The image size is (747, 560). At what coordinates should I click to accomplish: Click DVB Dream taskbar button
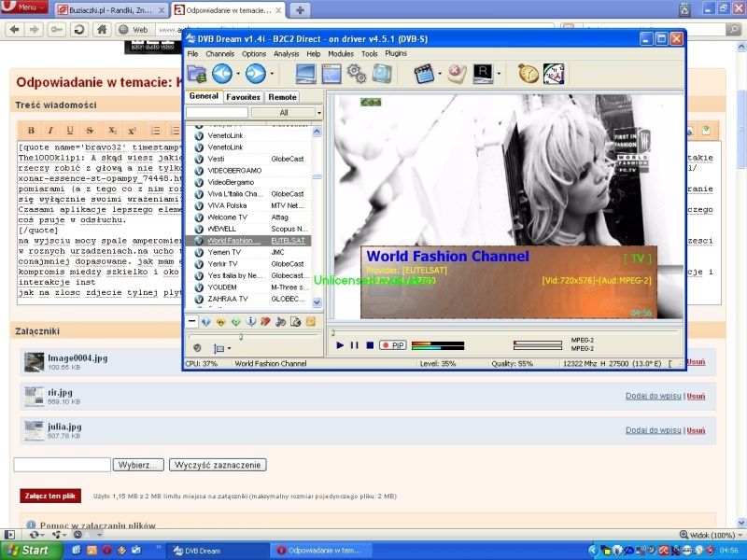click(218, 551)
